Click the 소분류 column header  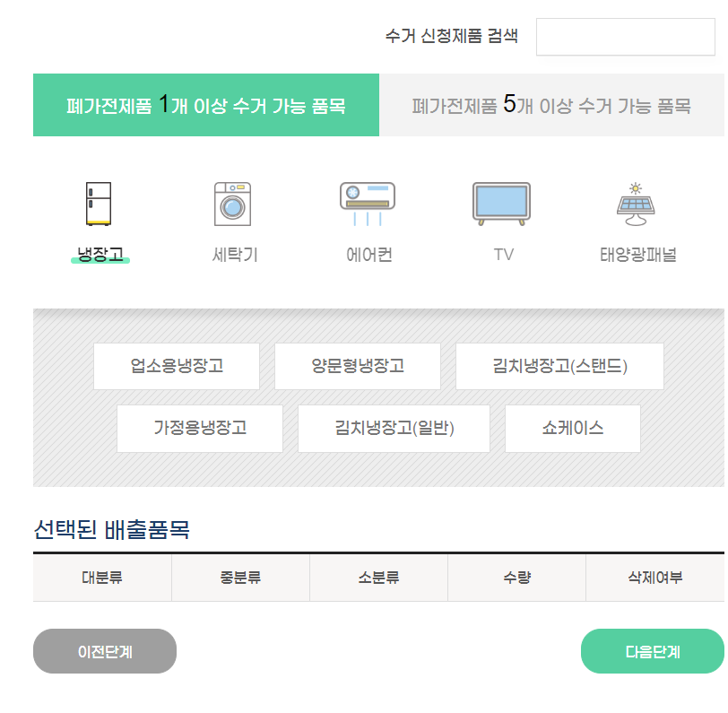(x=379, y=578)
